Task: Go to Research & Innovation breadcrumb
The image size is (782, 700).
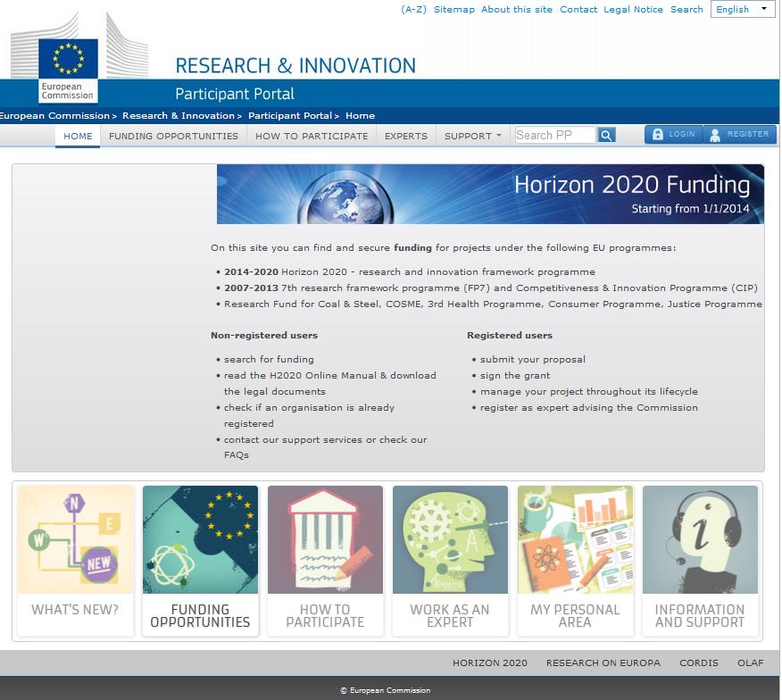Action: click(x=179, y=116)
